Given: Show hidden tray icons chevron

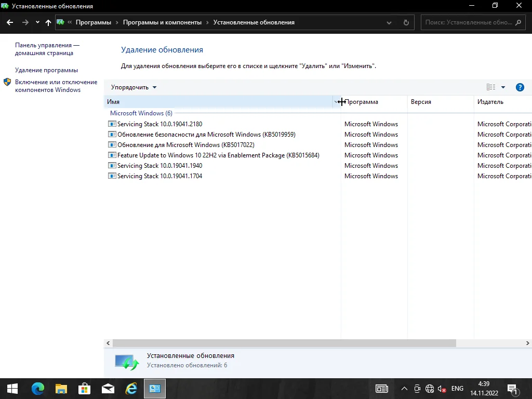Looking at the screenshot, I should (404, 389).
